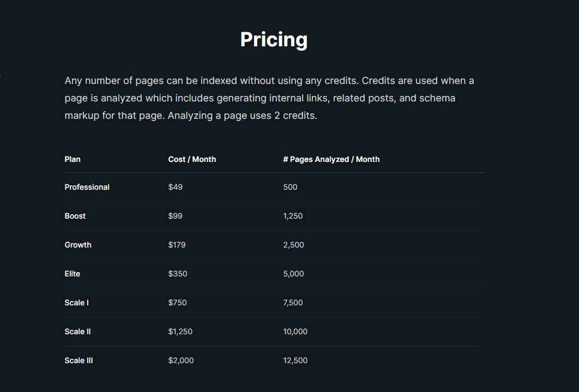
Task: Click the $1,250 price cell
Action: click(x=180, y=331)
